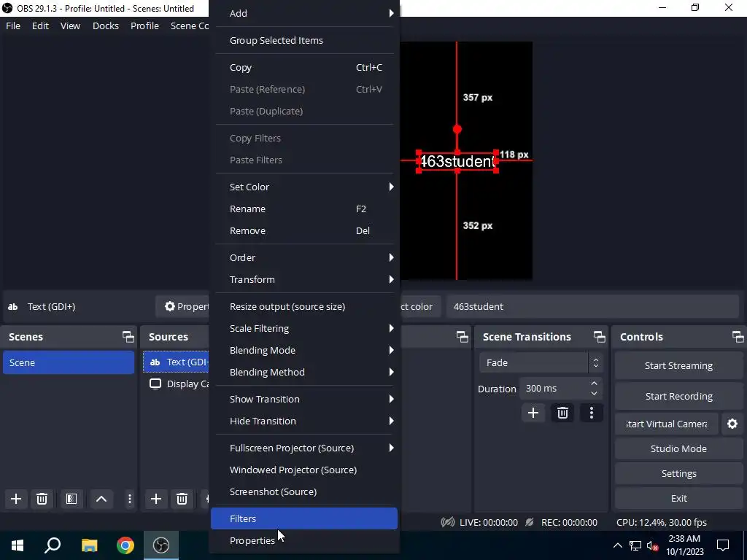Click the taskbar clock and date

pyautogui.click(x=684, y=545)
